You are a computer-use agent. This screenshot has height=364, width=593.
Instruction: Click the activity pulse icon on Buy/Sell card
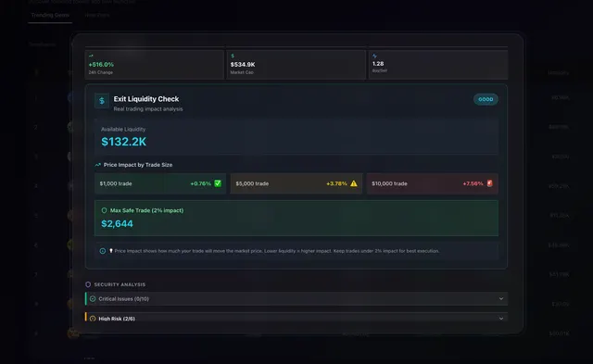coord(374,56)
